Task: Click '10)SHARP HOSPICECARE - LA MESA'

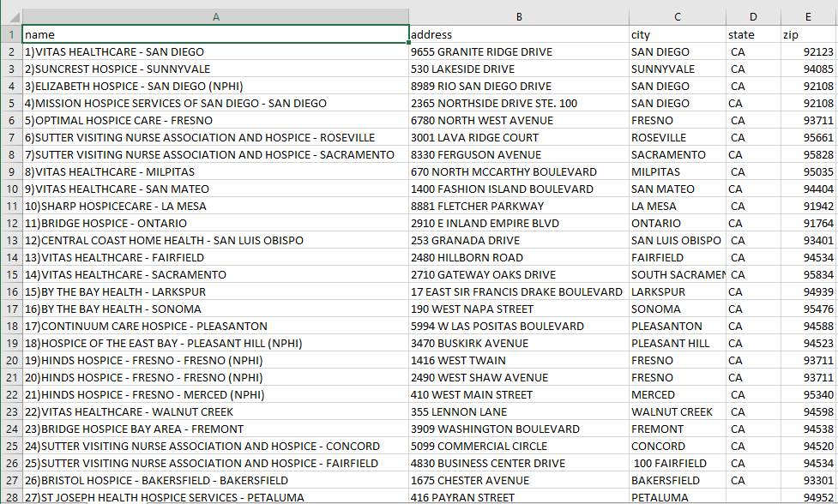Action: click(216, 206)
